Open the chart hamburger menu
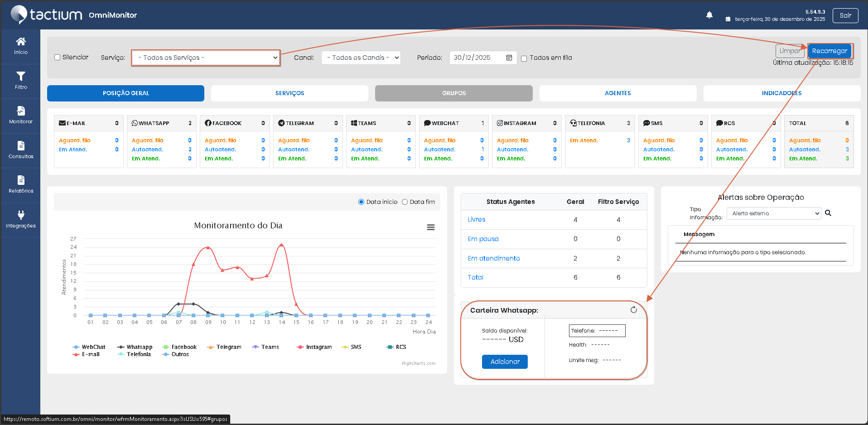 [x=430, y=227]
